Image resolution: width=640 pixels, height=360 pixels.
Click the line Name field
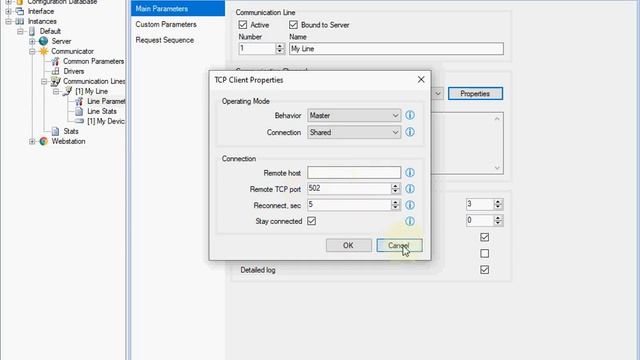[396, 49]
